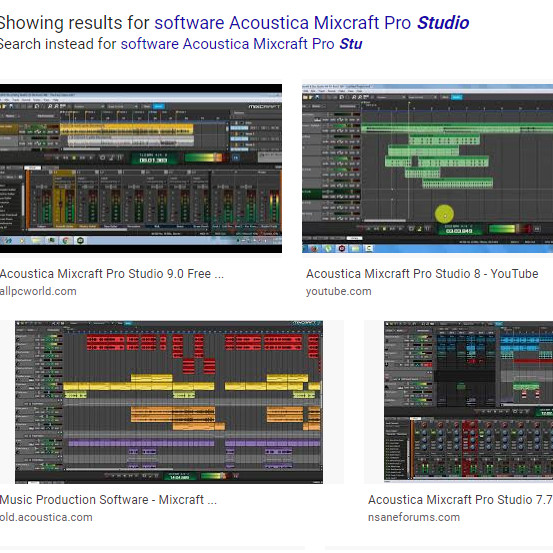Open the nsaneforums Mixcraft 7.7 thumbnail
Viewport: 553px width, 553px height.
(468, 401)
